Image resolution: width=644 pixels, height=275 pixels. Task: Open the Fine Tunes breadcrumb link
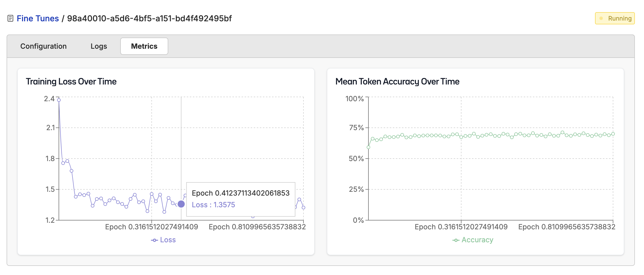pyautogui.click(x=37, y=18)
